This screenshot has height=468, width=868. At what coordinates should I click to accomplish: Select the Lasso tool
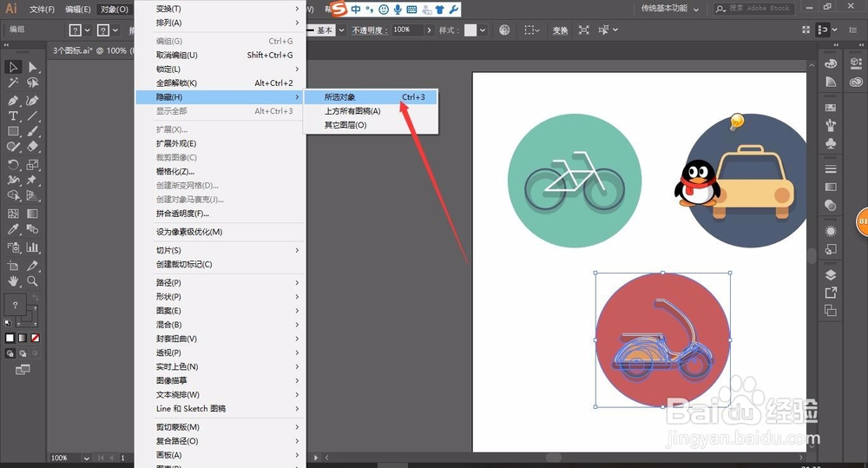[x=33, y=82]
